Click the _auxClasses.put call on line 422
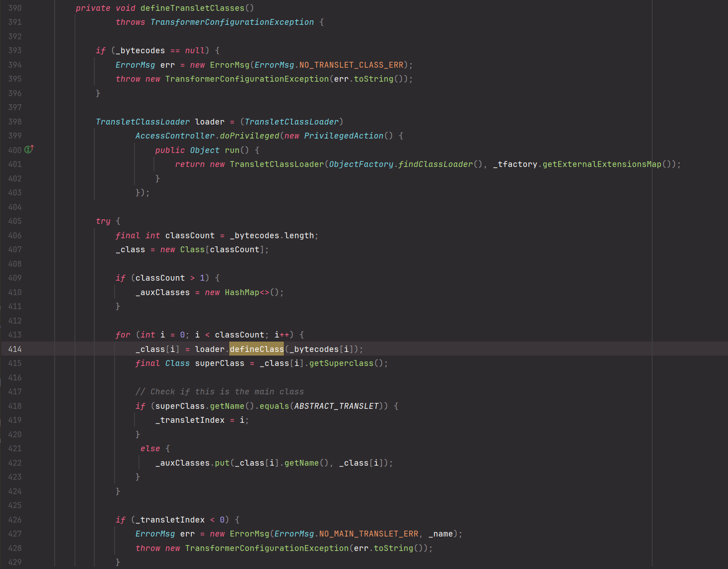Image resolution: width=728 pixels, height=569 pixels. pos(222,463)
